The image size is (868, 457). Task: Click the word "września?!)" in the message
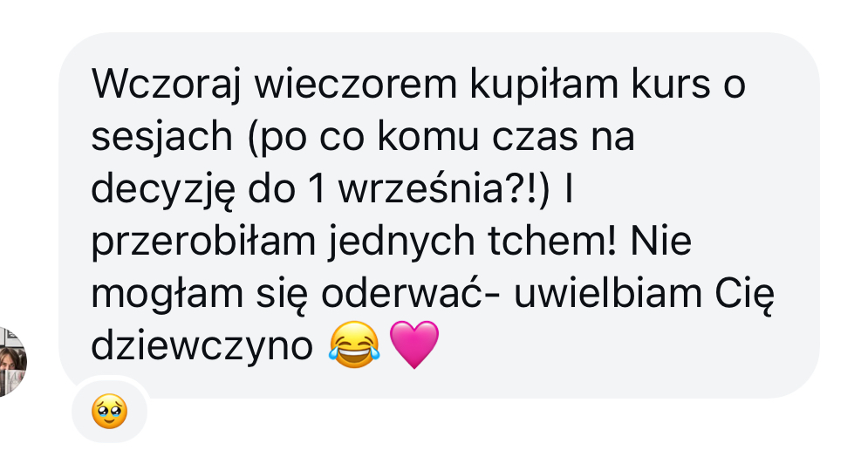pos(443,188)
